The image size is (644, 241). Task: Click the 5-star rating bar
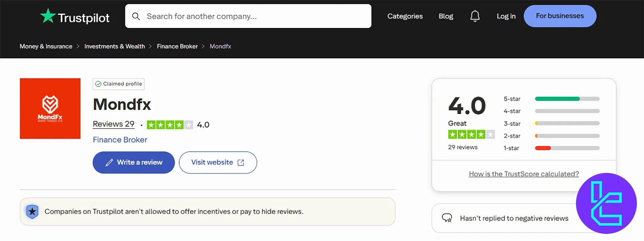point(566,99)
